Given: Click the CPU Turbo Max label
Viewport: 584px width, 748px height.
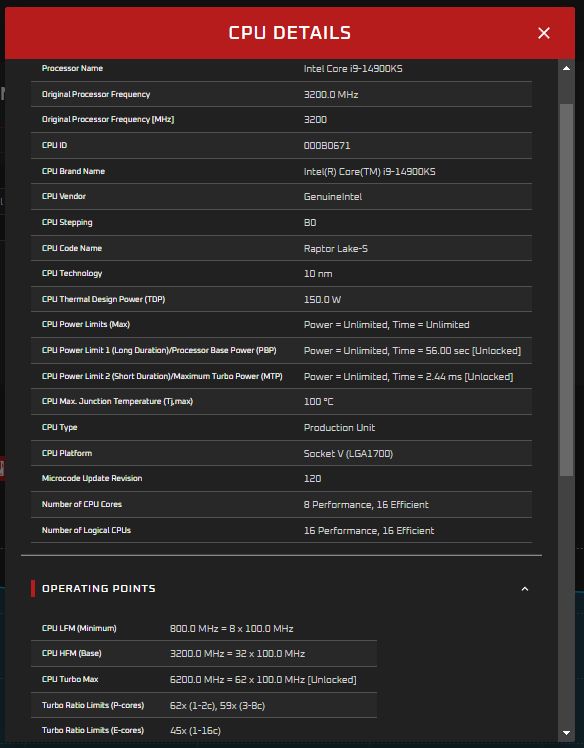Looking at the screenshot, I should click(70, 679).
